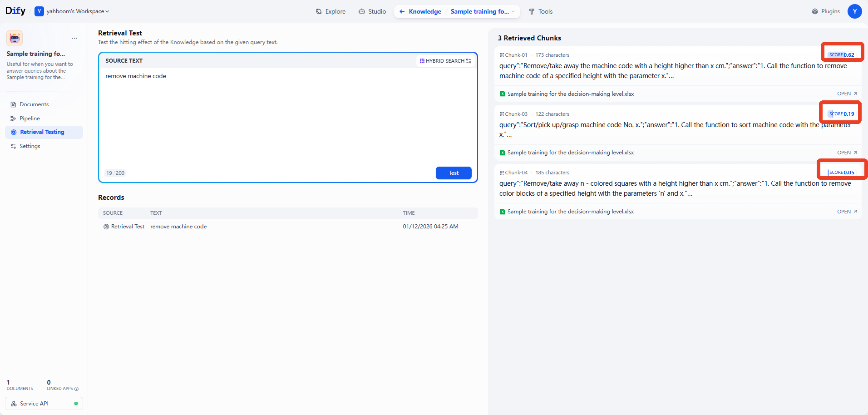Click the xlsx file icon under Chunk-04
Screen dimensions: 868x415
click(503, 212)
